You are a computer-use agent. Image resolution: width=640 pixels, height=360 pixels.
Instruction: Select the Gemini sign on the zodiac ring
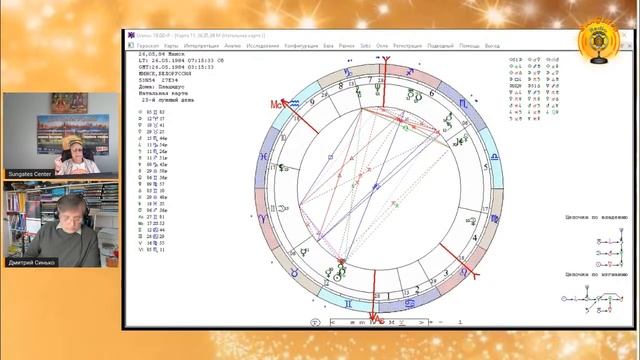point(348,304)
